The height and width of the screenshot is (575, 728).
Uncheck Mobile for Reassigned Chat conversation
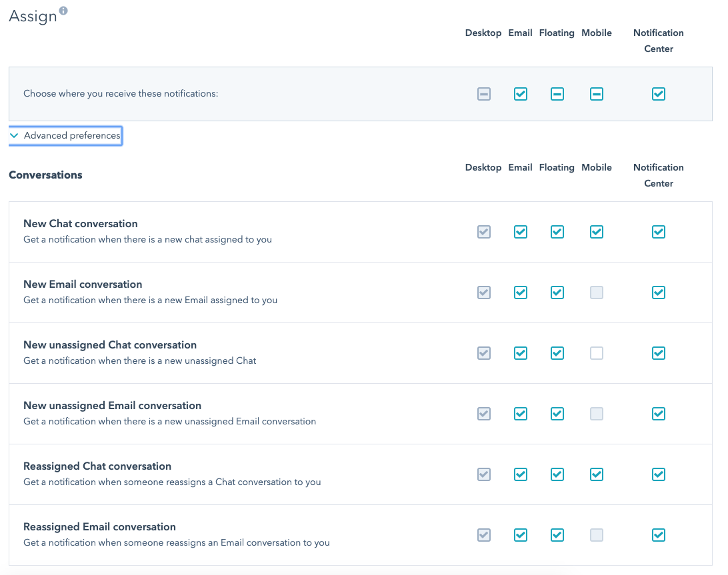597,474
